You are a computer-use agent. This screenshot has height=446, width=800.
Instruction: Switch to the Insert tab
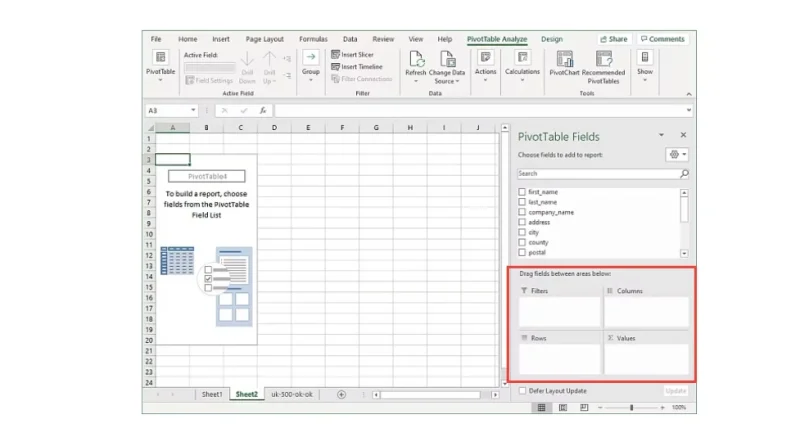(x=220, y=39)
